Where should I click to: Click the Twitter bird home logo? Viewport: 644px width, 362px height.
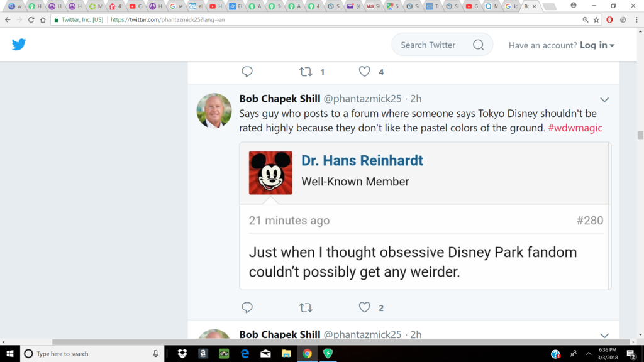(x=19, y=45)
